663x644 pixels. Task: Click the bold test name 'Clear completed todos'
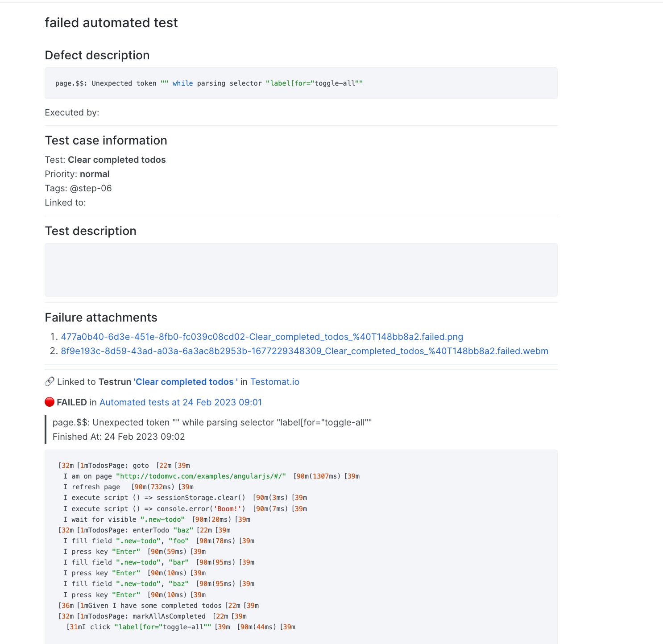click(x=116, y=160)
